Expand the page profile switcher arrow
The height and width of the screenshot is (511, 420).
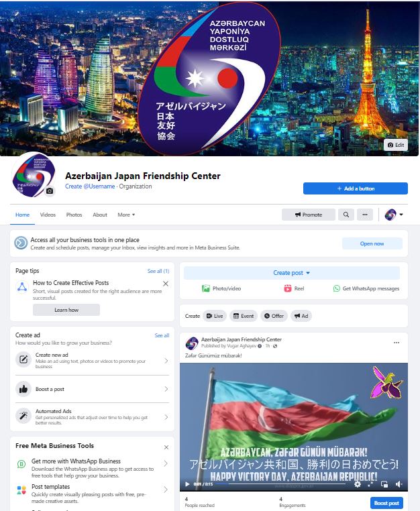[x=401, y=215]
